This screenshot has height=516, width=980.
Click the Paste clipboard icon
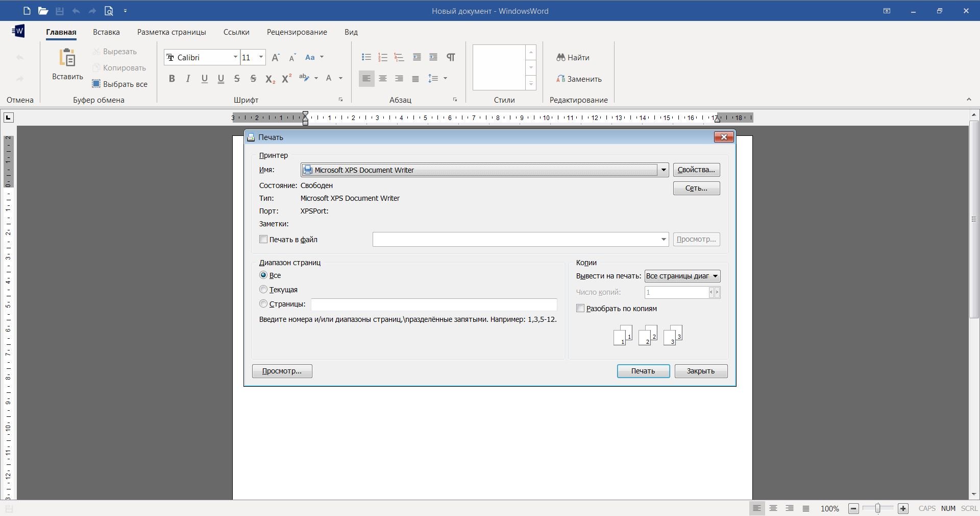coord(67,58)
